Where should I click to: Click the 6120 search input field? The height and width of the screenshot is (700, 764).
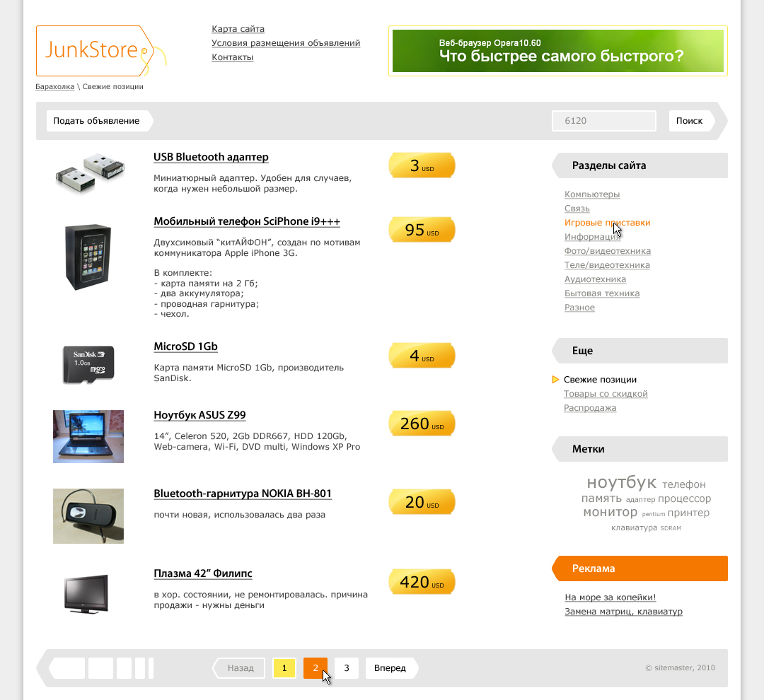point(604,121)
